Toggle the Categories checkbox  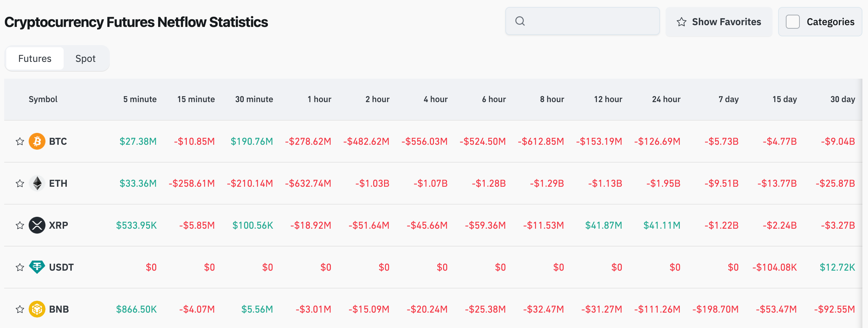coord(793,22)
